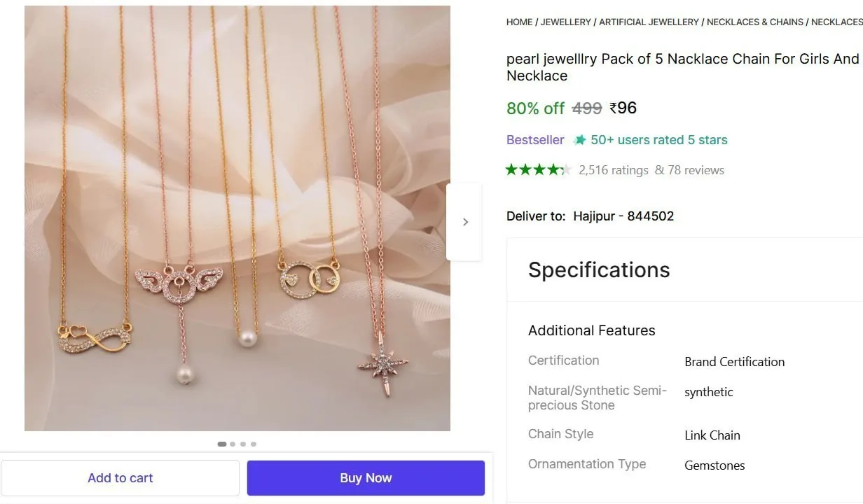The width and height of the screenshot is (863, 504).
Task: Select the first image carousel dot
Action: tap(222, 444)
